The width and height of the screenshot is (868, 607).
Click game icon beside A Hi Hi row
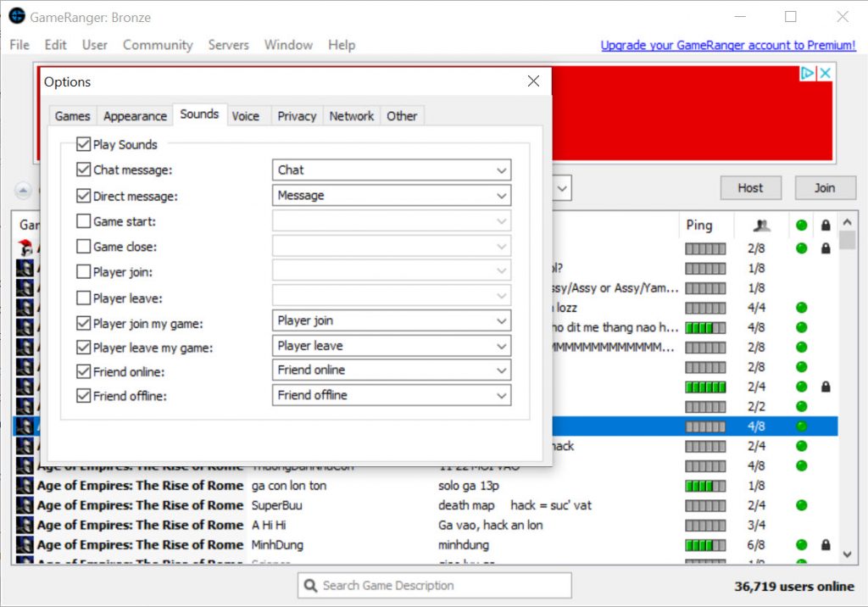25,525
